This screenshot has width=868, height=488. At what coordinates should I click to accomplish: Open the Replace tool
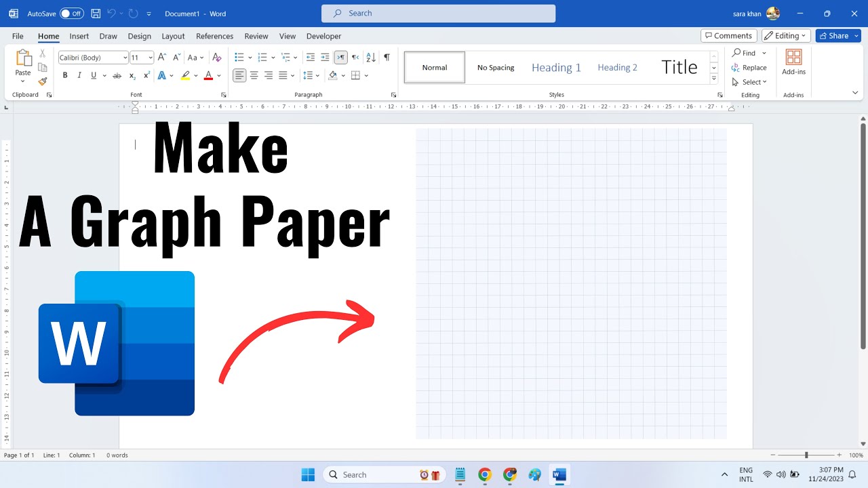click(749, 68)
